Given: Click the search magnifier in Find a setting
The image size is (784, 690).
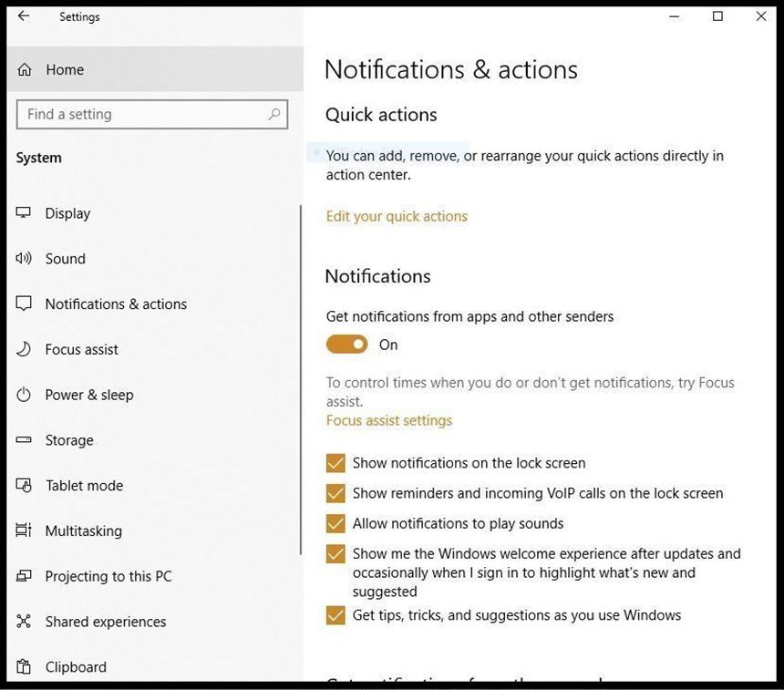Looking at the screenshot, I should 273,115.
